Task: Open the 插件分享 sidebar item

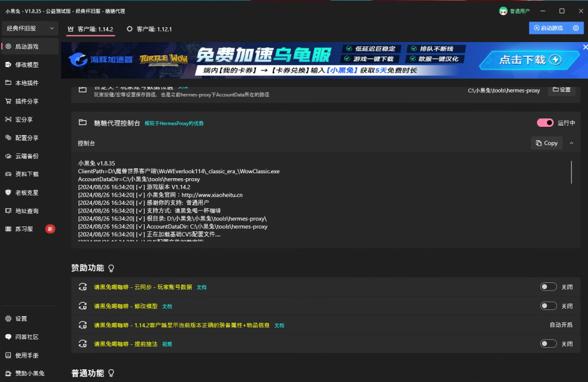Action: pos(30,101)
